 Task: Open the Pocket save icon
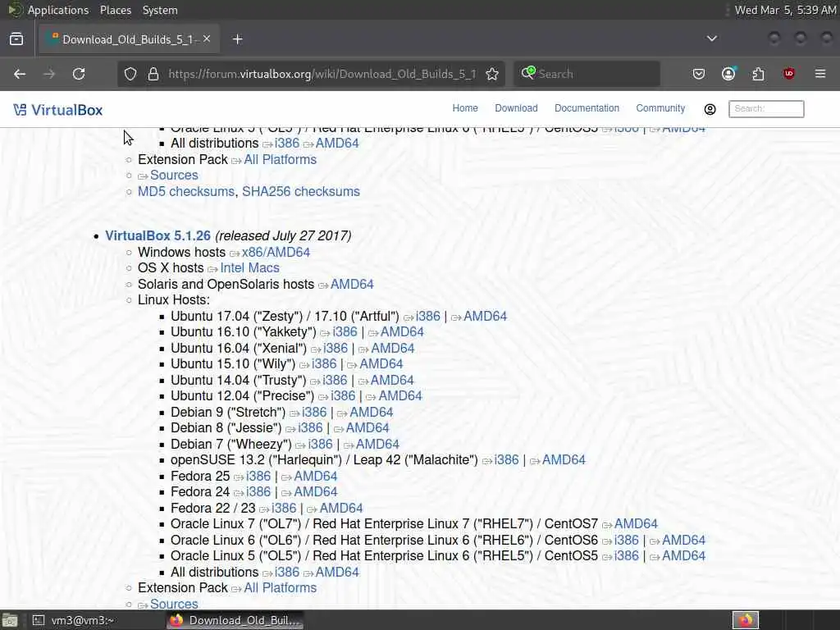pyautogui.click(x=699, y=74)
